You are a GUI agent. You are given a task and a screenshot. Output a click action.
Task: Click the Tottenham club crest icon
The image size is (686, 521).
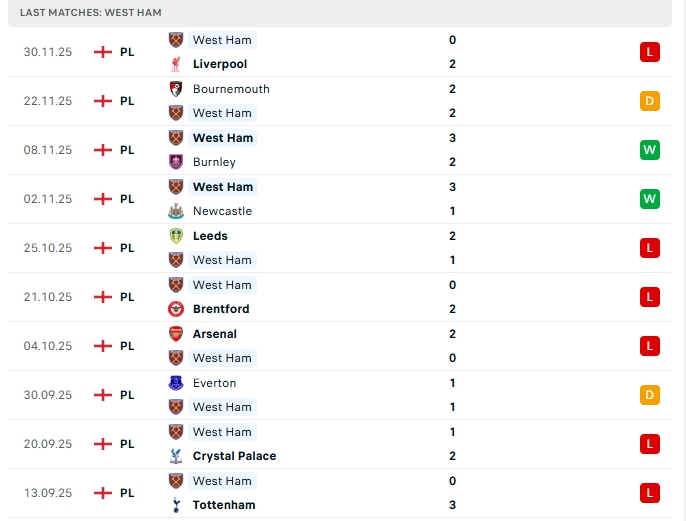pos(176,505)
